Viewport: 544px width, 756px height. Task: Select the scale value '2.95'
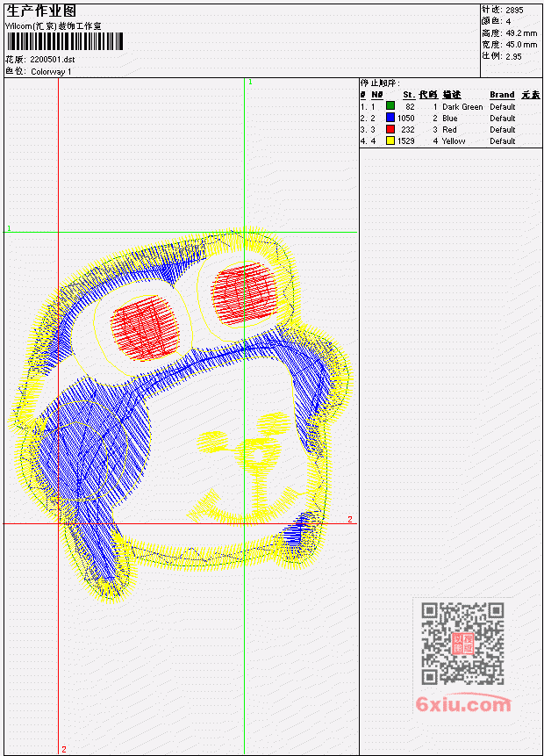[x=513, y=56]
